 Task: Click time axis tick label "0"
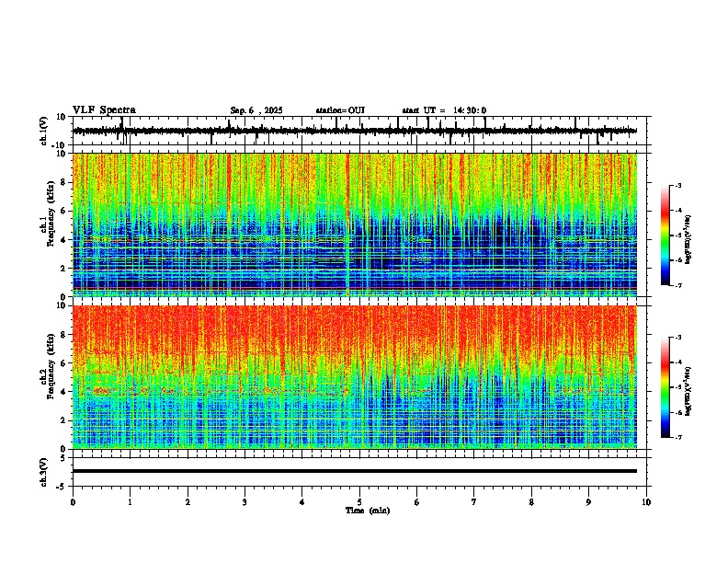73,502
